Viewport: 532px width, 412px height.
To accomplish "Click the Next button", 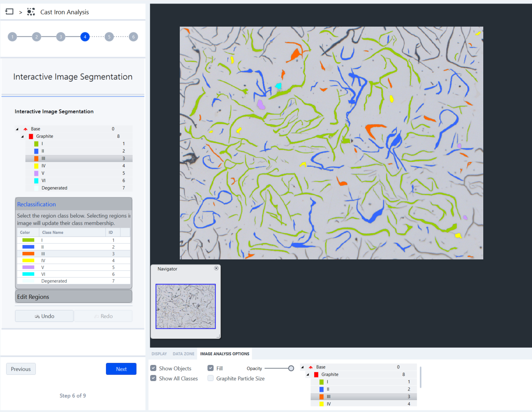I will tap(121, 369).
